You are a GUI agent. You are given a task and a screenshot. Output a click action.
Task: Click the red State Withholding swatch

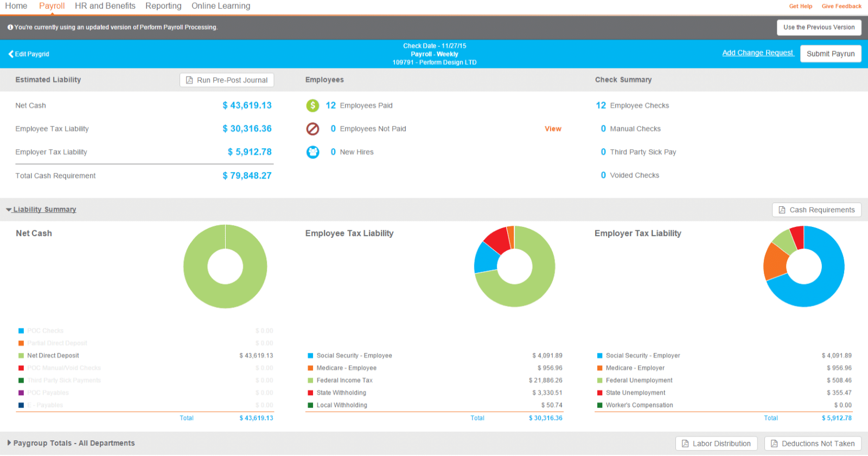tap(310, 392)
